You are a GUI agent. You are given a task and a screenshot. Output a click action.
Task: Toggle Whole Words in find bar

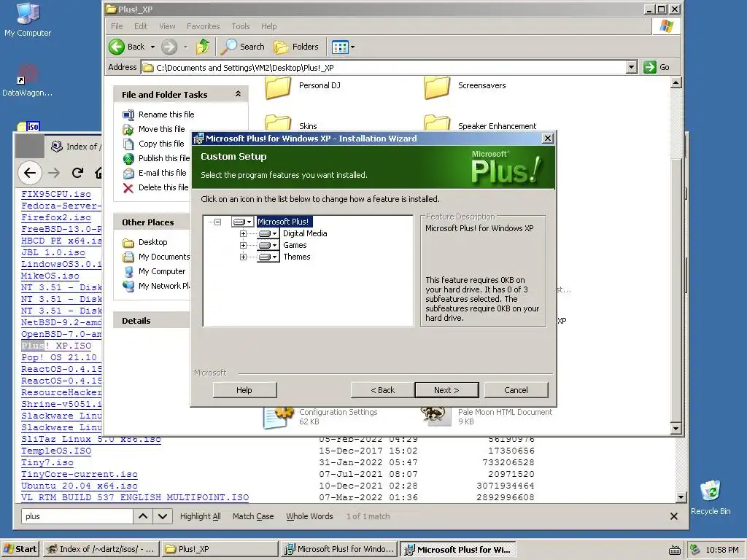click(309, 516)
